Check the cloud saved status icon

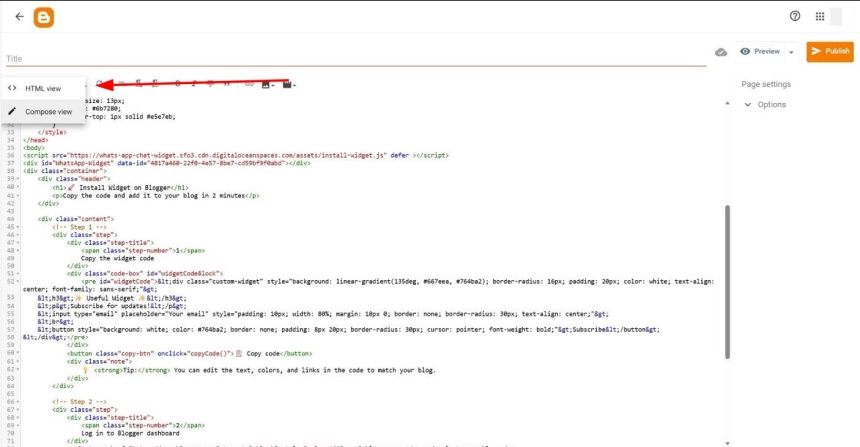point(721,52)
